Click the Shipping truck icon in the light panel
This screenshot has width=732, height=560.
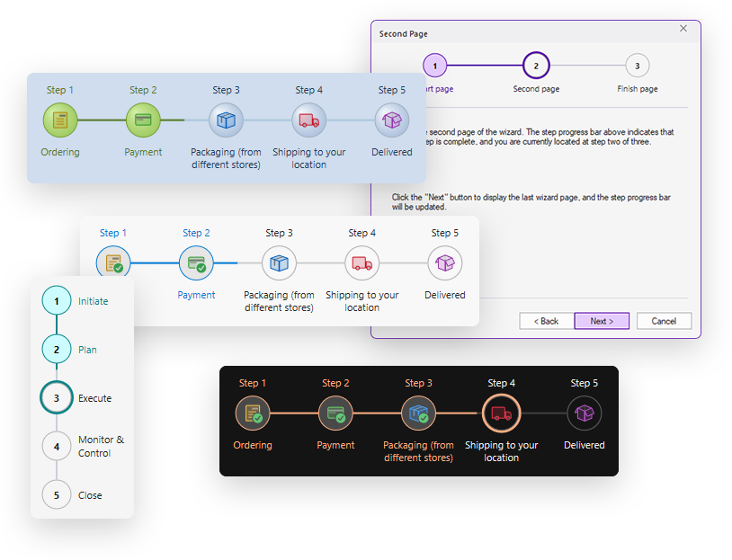point(362,262)
